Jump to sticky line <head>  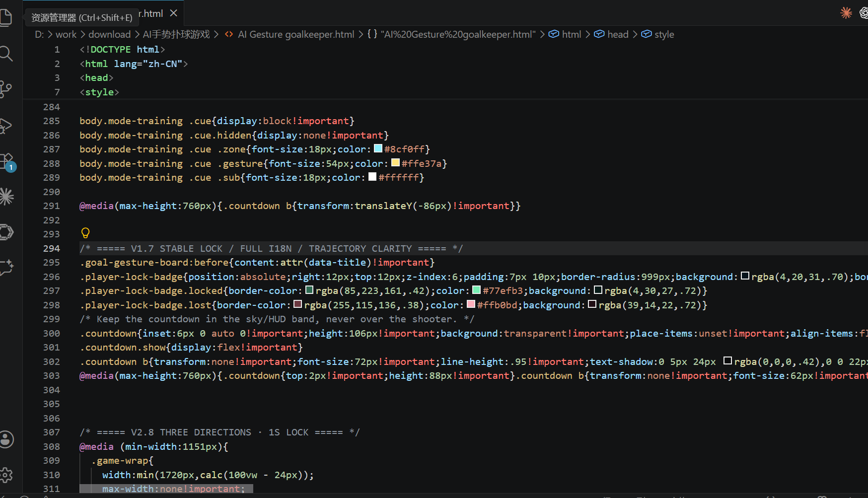[97, 78]
